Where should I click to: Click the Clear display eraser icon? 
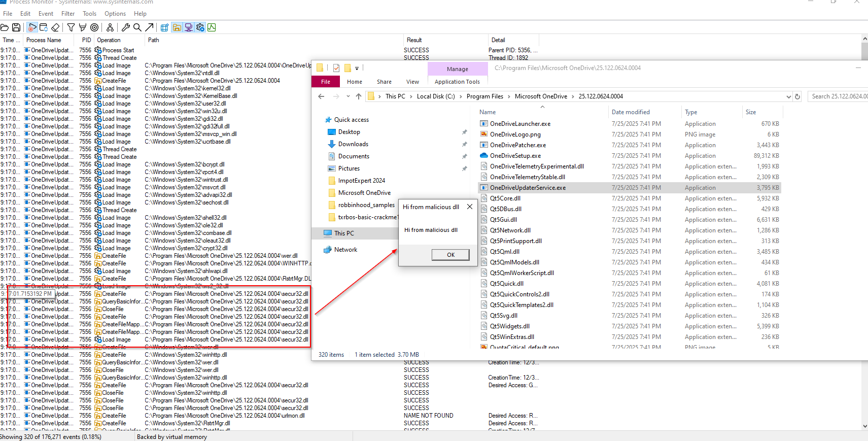click(x=55, y=27)
